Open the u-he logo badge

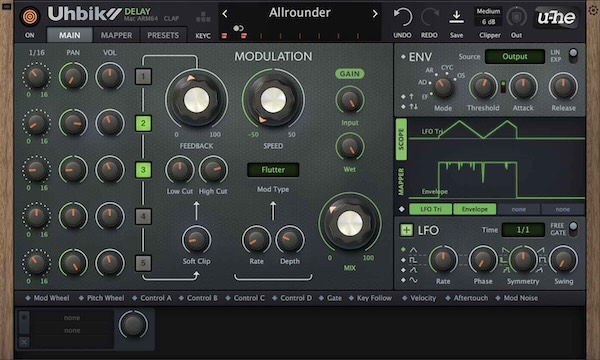point(556,17)
